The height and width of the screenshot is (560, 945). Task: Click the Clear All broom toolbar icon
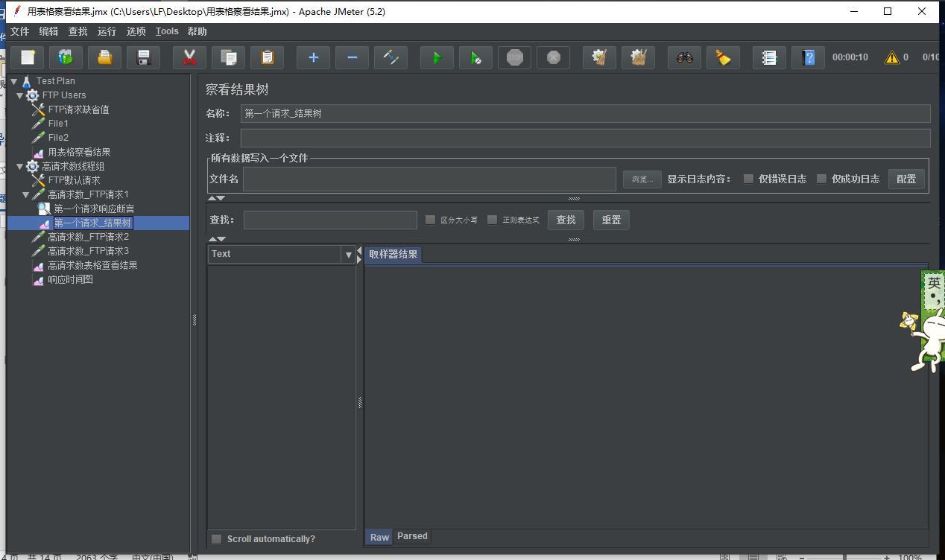tap(638, 57)
